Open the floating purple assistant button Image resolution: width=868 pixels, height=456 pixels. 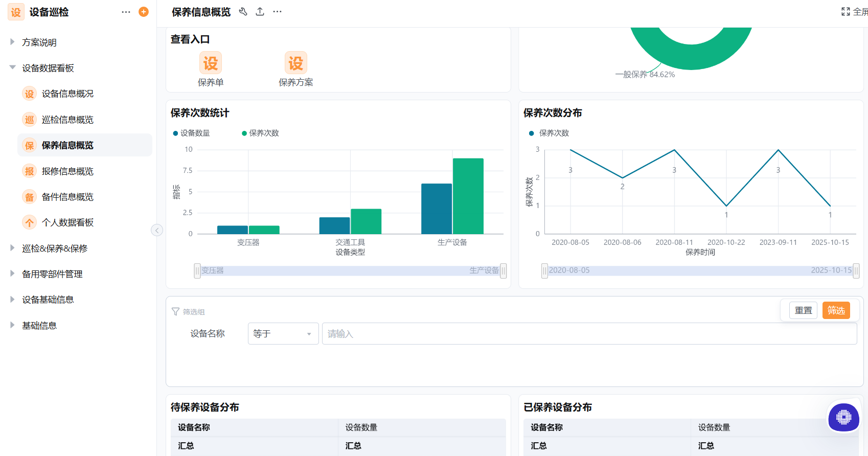pyautogui.click(x=843, y=417)
